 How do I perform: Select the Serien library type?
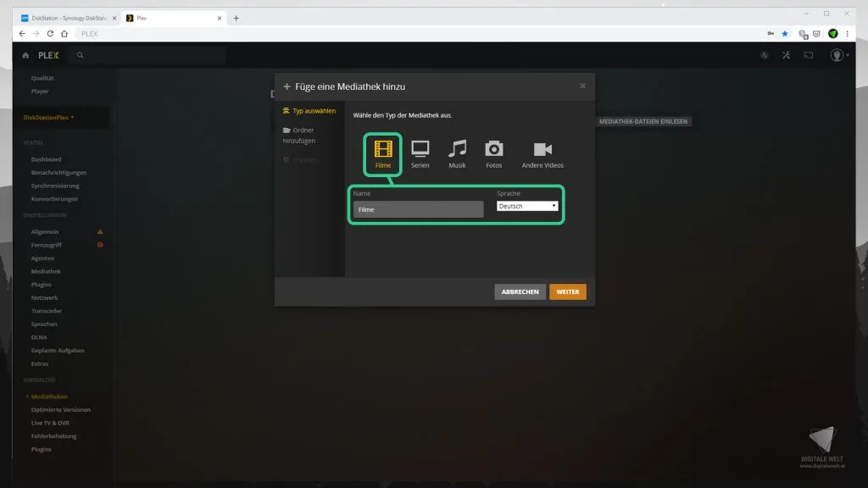coord(420,154)
